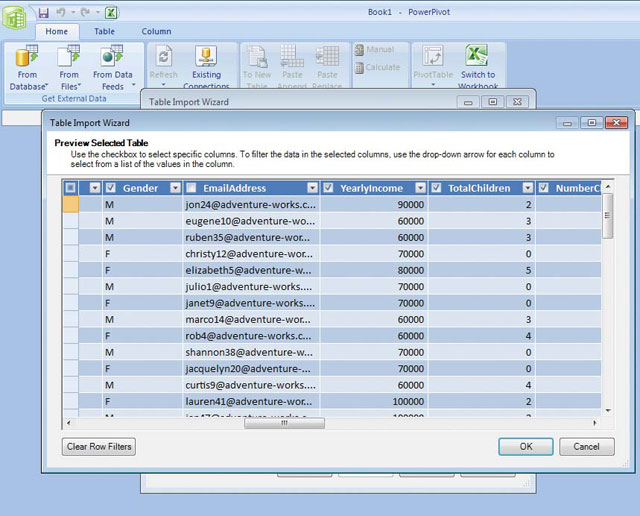Open the From Files import option
640x516 pixels.
tap(69, 68)
